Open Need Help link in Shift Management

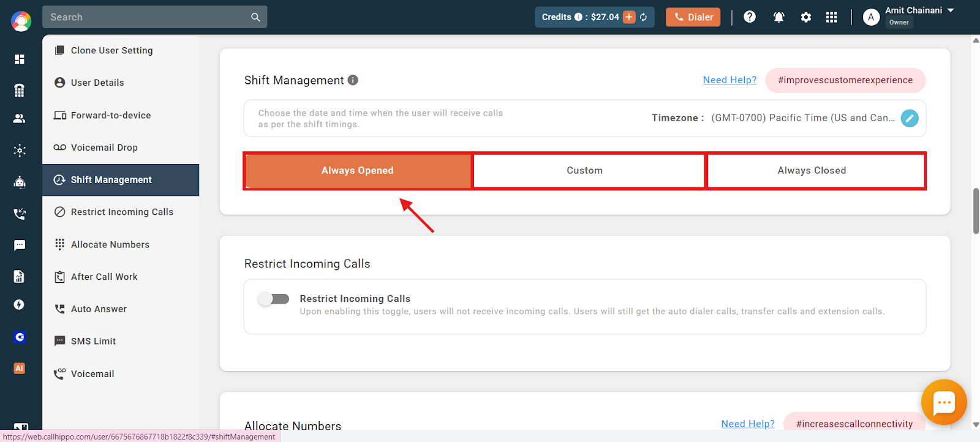729,80
